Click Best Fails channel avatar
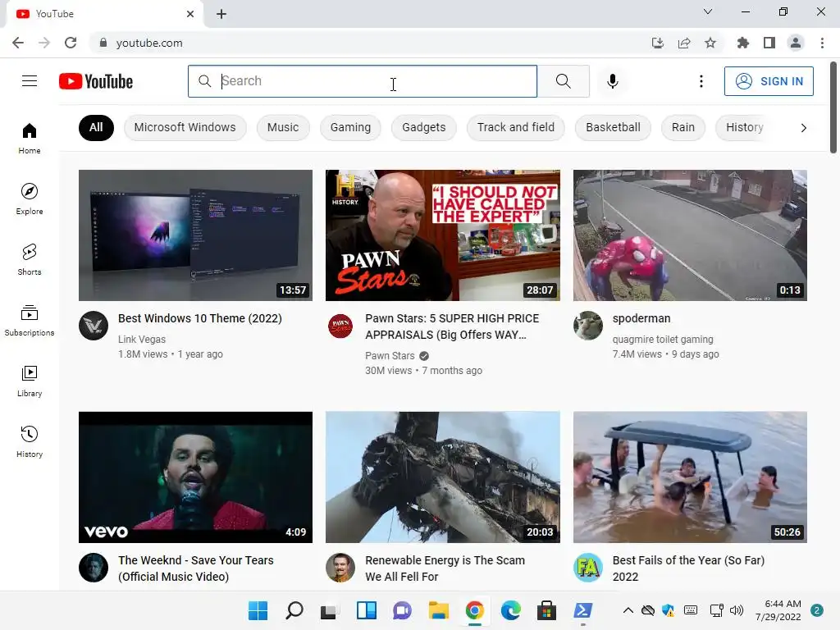Viewport: 840px width, 630px height. click(x=587, y=568)
